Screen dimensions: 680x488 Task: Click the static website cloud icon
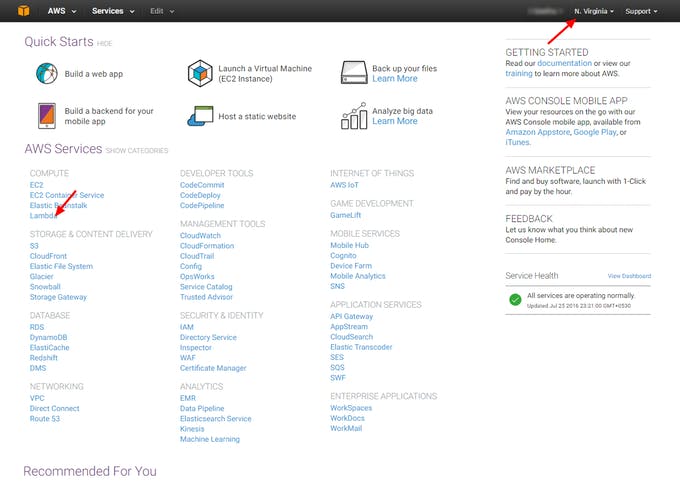click(x=200, y=116)
